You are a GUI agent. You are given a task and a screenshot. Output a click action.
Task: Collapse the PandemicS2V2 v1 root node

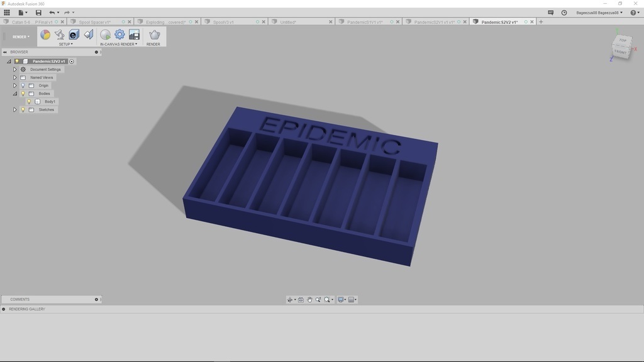tap(9, 61)
